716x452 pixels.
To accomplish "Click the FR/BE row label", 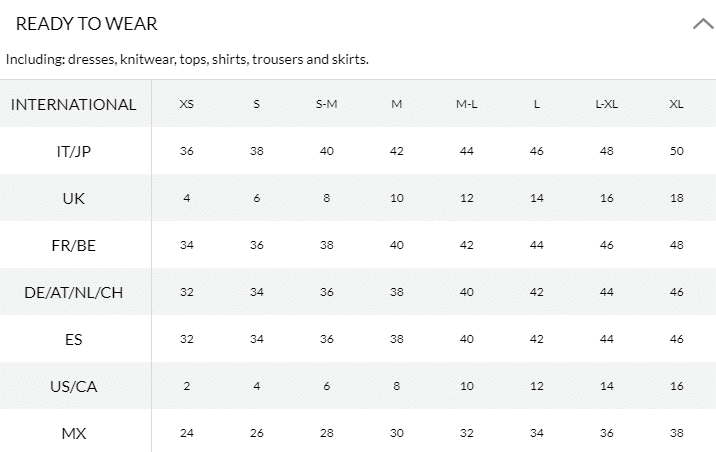I will click(x=74, y=245).
